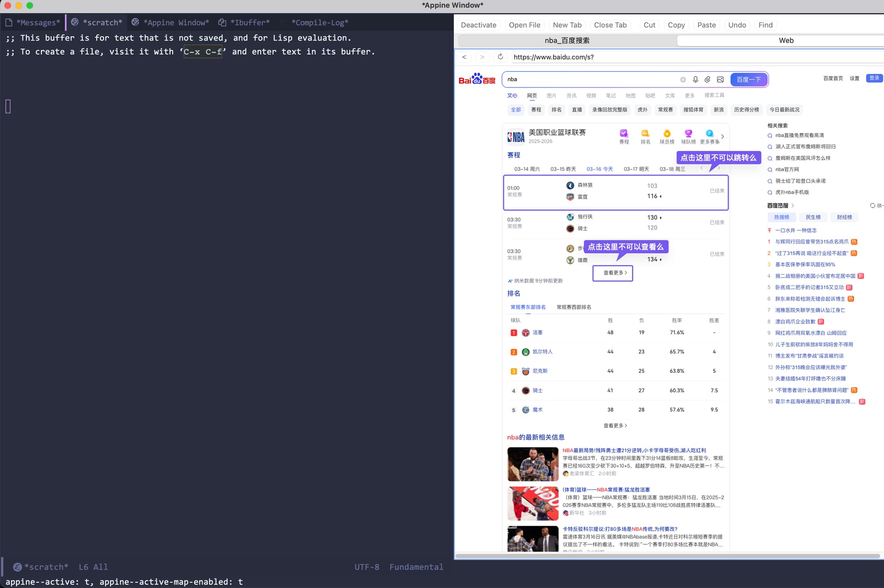Switch to 常规赛西部排名 standings

(x=574, y=307)
